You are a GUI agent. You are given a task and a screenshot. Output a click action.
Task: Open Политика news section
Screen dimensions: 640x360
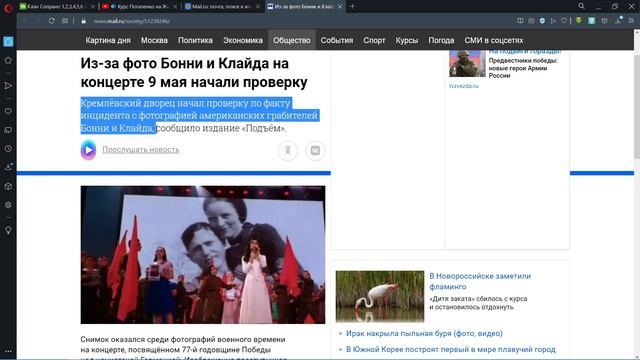coord(195,40)
